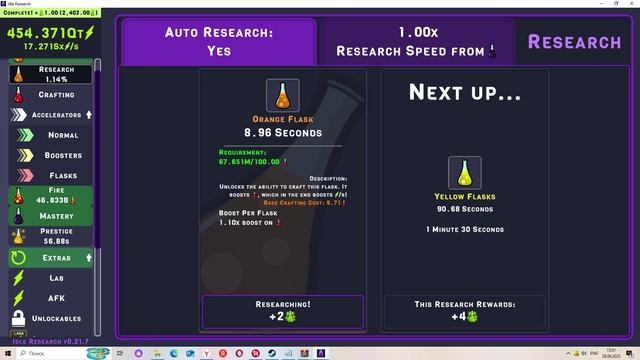Open the Unlockables menu item
640x360 pixels.
click(x=51, y=318)
